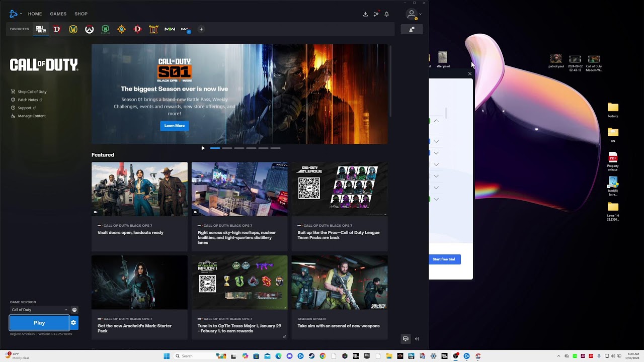Select the Call of Duty favorite tab

(41, 29)
